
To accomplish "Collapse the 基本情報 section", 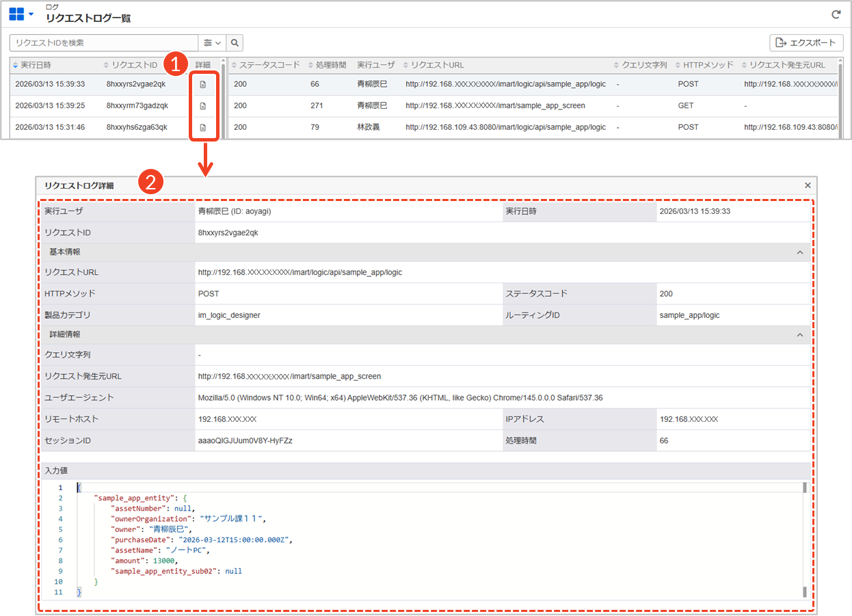I will pyautogui.click(x=800, y=252).
